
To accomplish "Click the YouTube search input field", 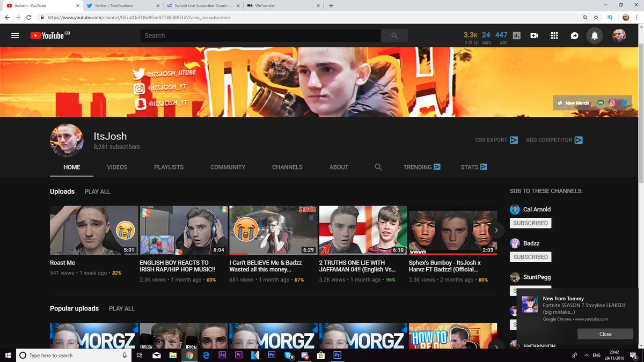I will pos(260,35).
